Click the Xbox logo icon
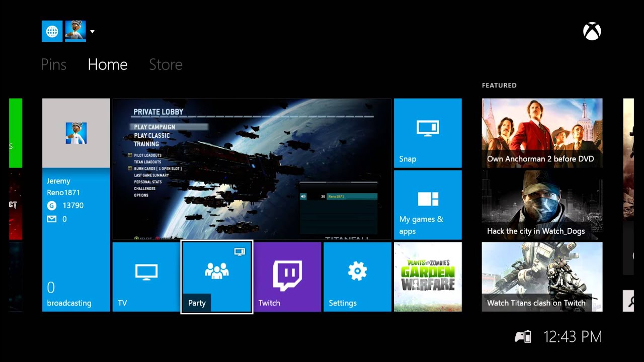The height and width of the screenshot is (362, 644). pos(592,32)
